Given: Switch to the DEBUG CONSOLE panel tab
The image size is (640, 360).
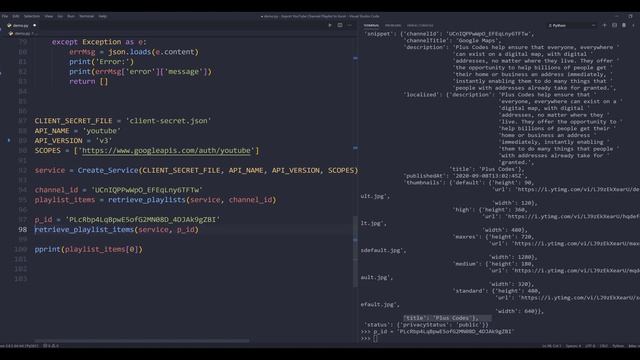Looking at the screenshot, I should 420,25.
